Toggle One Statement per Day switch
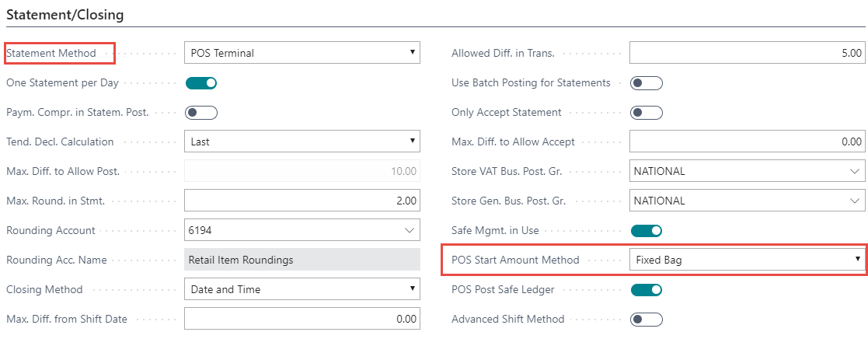 tap(200, 82)
